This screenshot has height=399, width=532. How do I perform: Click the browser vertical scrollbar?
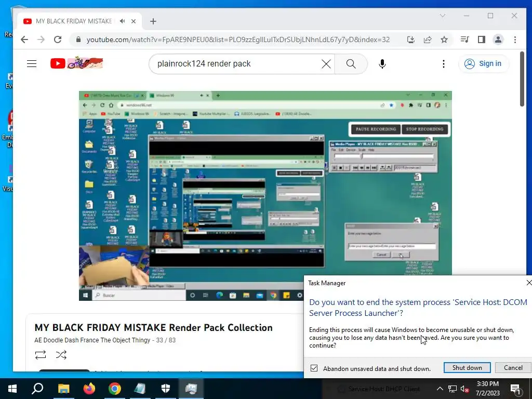(522, 79)
